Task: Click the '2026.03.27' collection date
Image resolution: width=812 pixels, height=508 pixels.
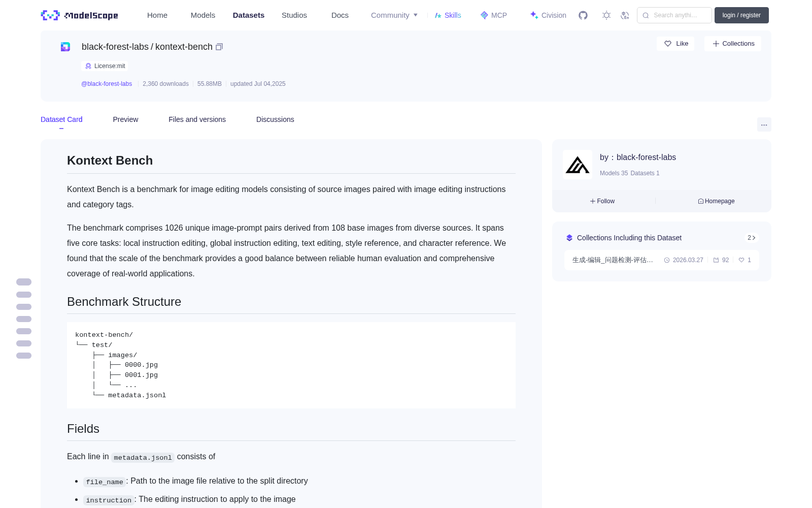Action: (684, 260)
